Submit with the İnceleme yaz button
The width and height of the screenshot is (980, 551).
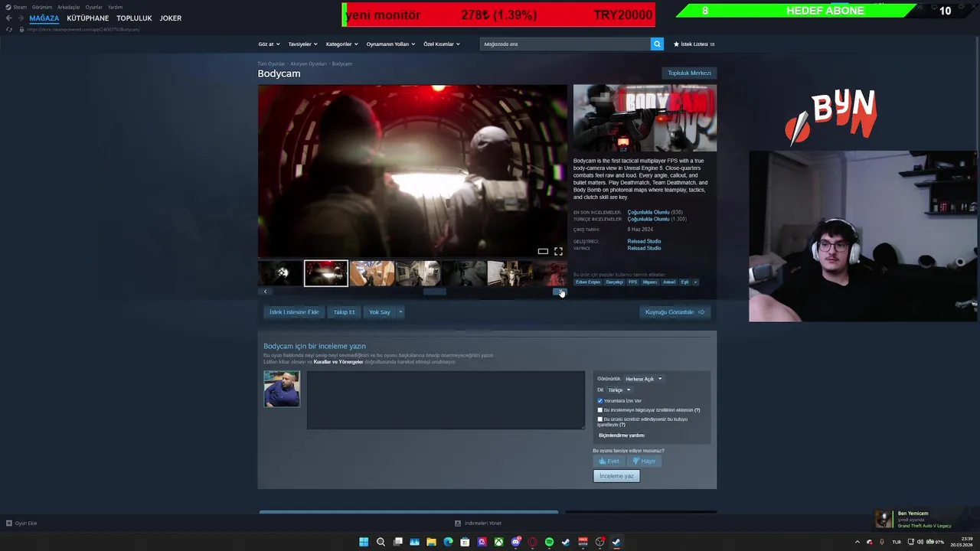point(616,476)
